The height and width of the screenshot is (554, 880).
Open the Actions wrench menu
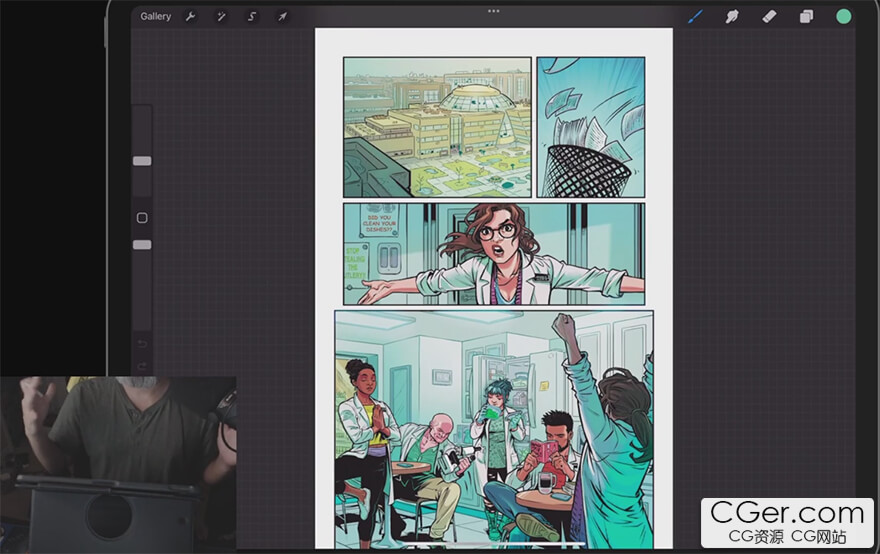[191, 16]
